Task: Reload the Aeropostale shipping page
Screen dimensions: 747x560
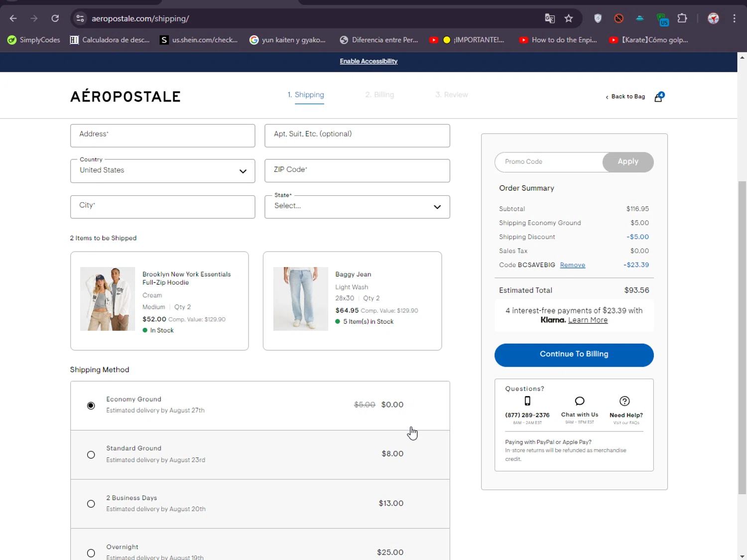Action: [55, 18]
